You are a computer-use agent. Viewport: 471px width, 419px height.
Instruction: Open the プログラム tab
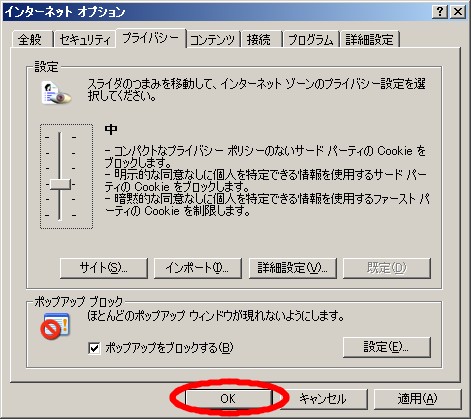pos(311,40)
